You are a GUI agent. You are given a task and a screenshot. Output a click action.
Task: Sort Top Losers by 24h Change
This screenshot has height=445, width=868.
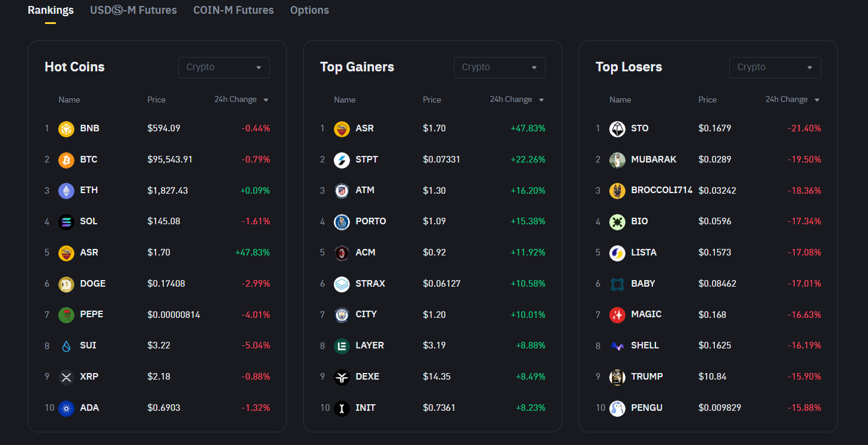792,100
